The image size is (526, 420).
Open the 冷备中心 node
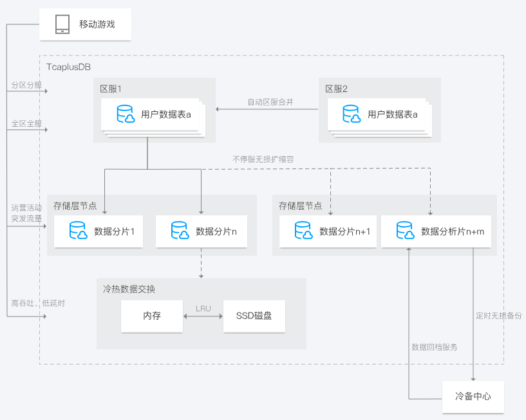coord(473,396)
